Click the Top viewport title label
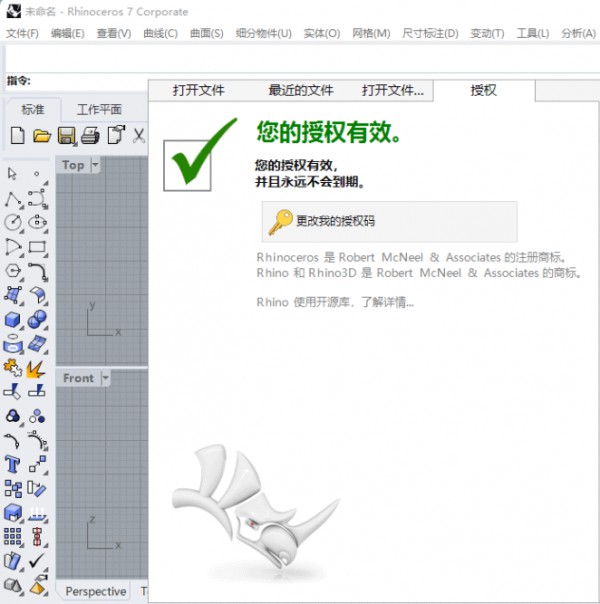Viewport: 600px width, 604px height. coord(73,165)
